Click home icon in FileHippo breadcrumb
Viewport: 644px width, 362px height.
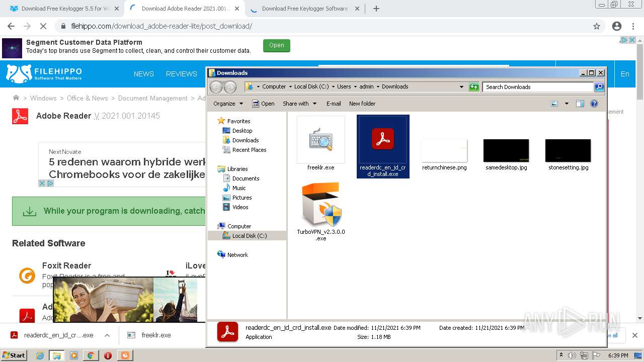16,98
